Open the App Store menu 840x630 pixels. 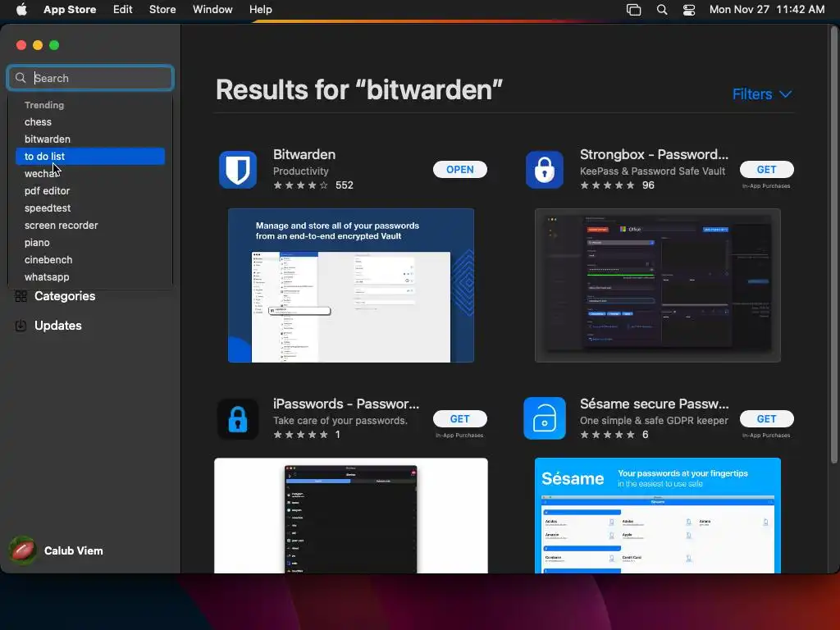70,9
